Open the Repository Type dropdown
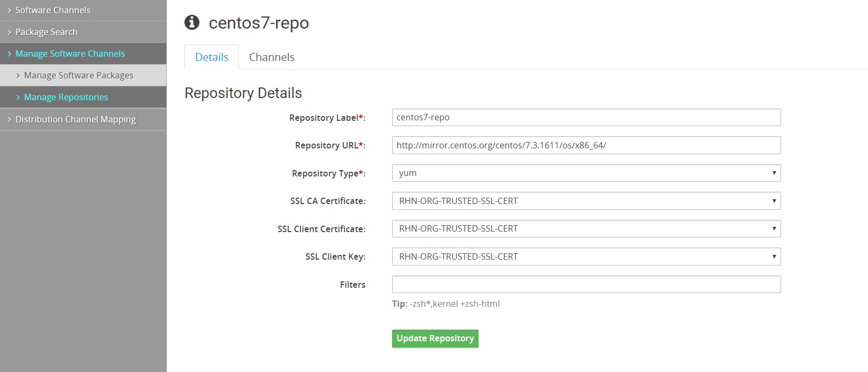 586,173
